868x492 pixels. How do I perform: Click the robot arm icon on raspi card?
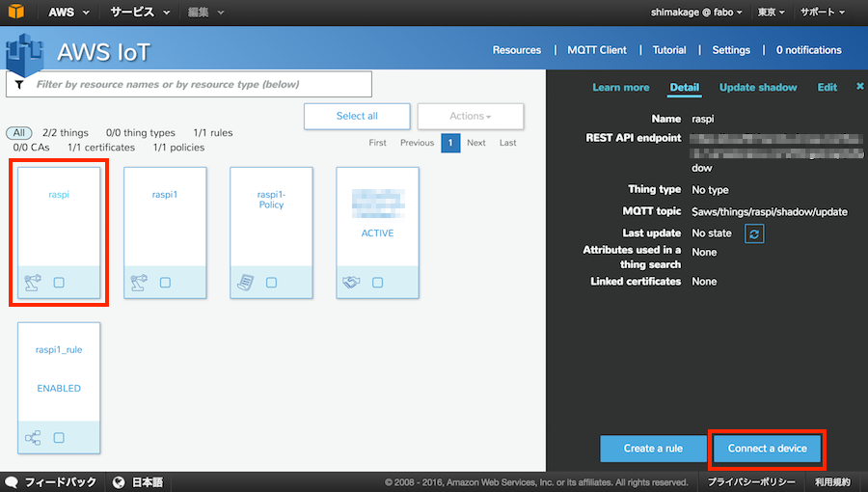click(33, 283)
